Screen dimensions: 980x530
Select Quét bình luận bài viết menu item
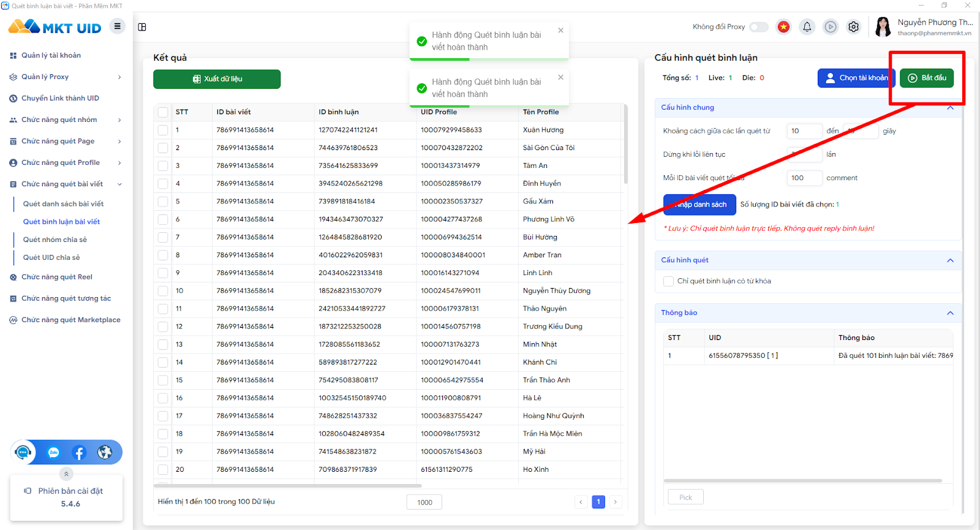pyautogui.click(x=61, y=222)
